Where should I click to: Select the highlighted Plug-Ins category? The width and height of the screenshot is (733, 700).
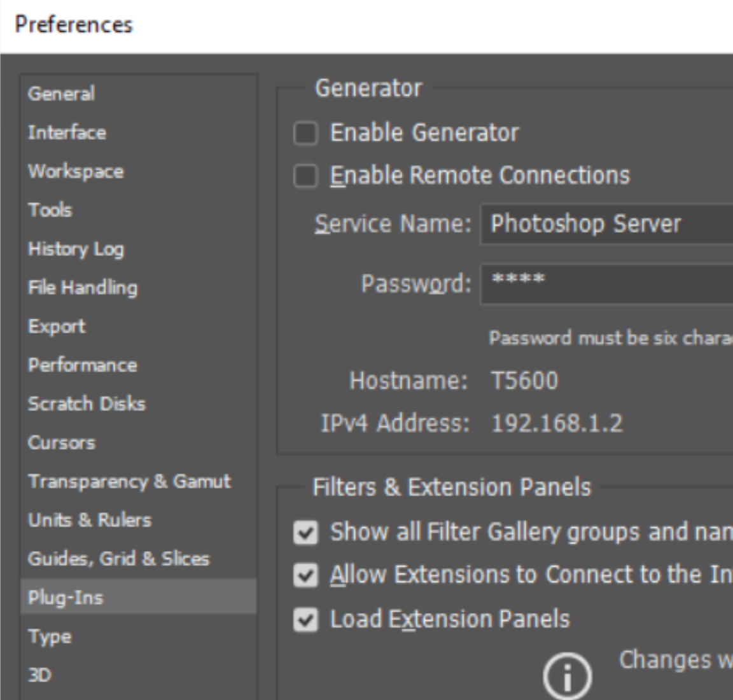click(x=138, y=597)
